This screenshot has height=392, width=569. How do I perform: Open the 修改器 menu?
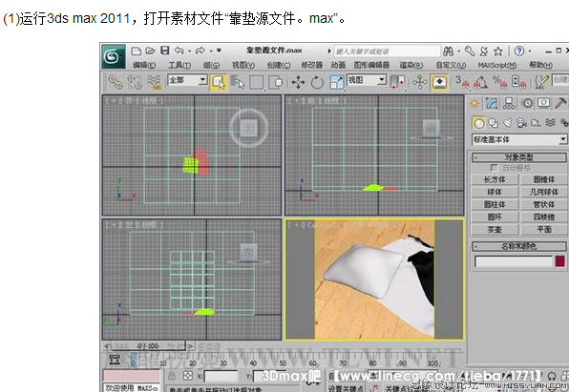312,65
